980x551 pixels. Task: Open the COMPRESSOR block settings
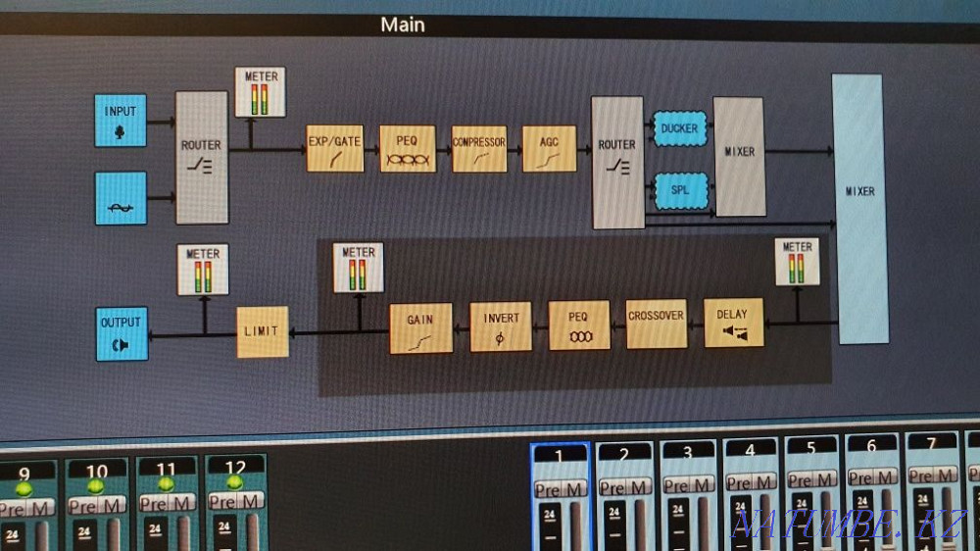coord(478,149)
